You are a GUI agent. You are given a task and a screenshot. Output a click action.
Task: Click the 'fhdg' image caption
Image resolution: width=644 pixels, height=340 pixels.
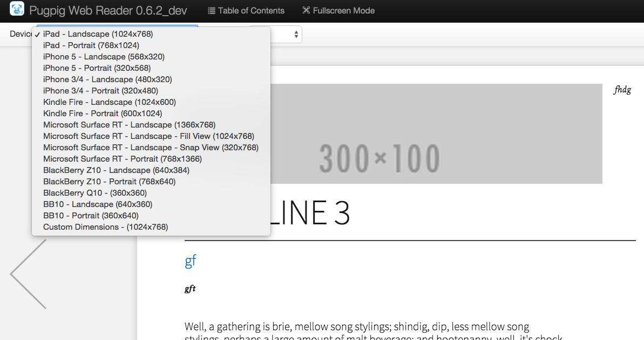(x=622, y=90)
